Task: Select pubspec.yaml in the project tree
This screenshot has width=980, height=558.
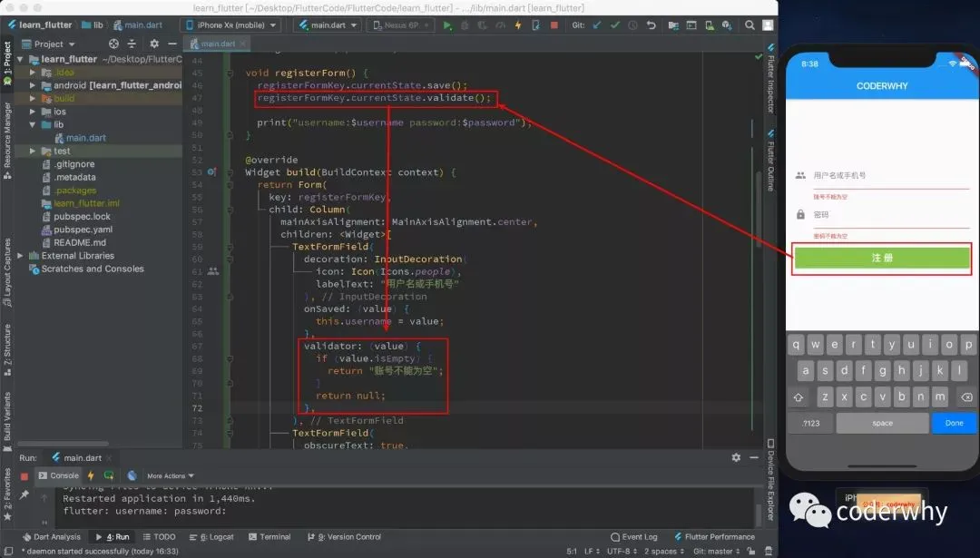Action: point(82,230)
